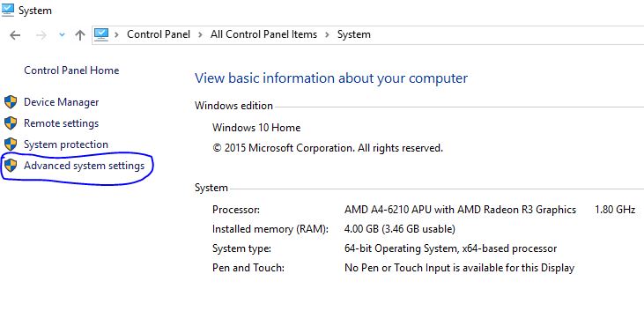Image resolution: width=644 pixels, height=326 pixels.
Task: Click the 'System' section heading label
Action: click(211, 188)
